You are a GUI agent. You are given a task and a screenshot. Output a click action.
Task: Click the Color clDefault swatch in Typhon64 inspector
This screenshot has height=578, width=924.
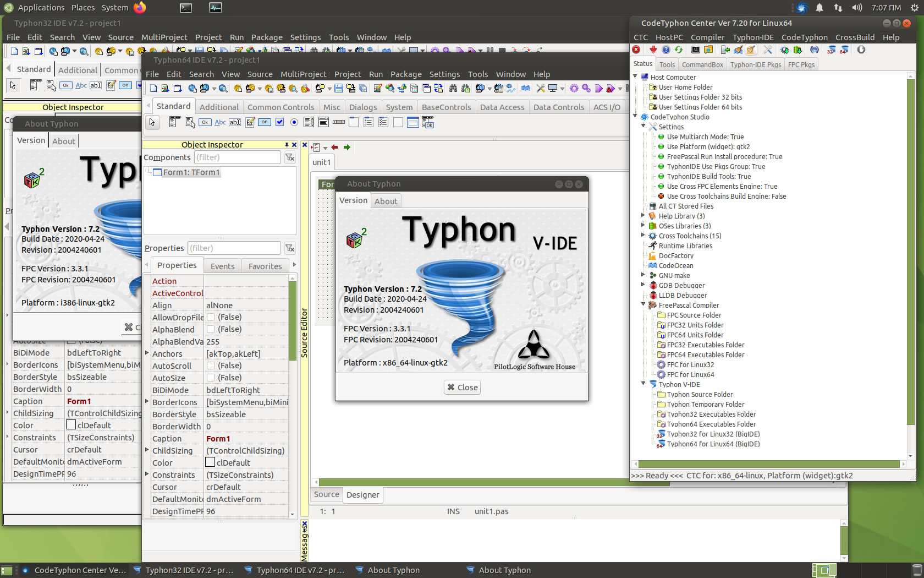point(210,462)
